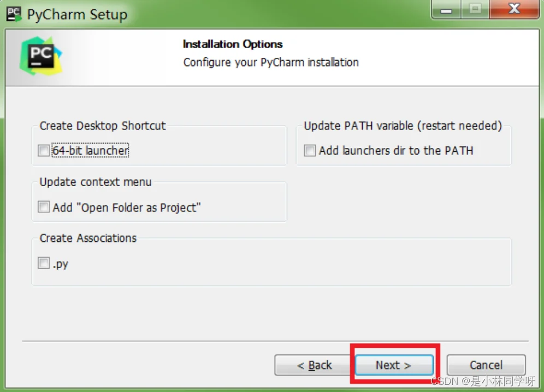Go to the previous step with Back
This screenshot has height=392, width=544.
pyautogui.click(x=314, y=365)
